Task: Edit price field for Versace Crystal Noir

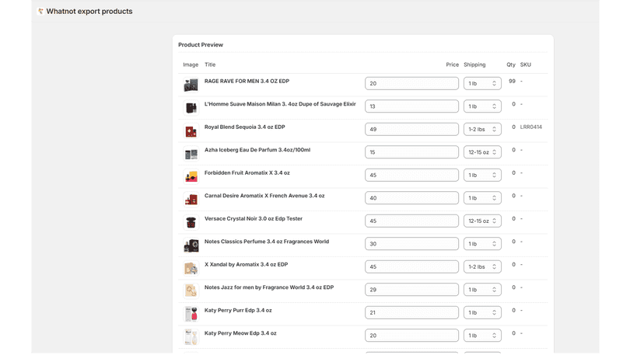Action: [411, 221]
